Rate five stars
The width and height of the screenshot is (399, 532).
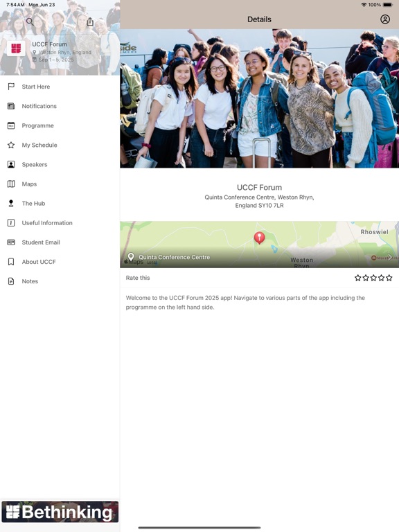tap(389, 278)
